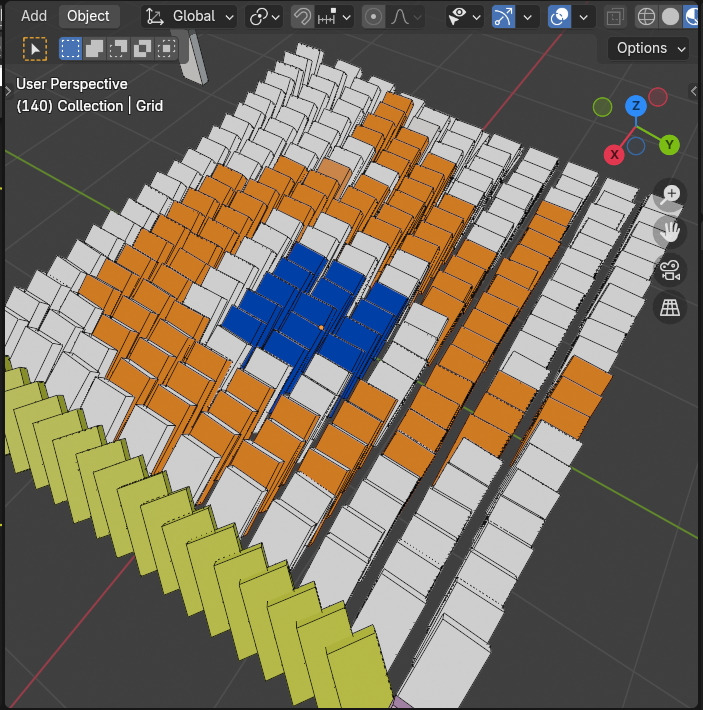Screen dimensions: 703x710
Task: Click the negative X axis circle gizmo
Action: tap(657, 97)
